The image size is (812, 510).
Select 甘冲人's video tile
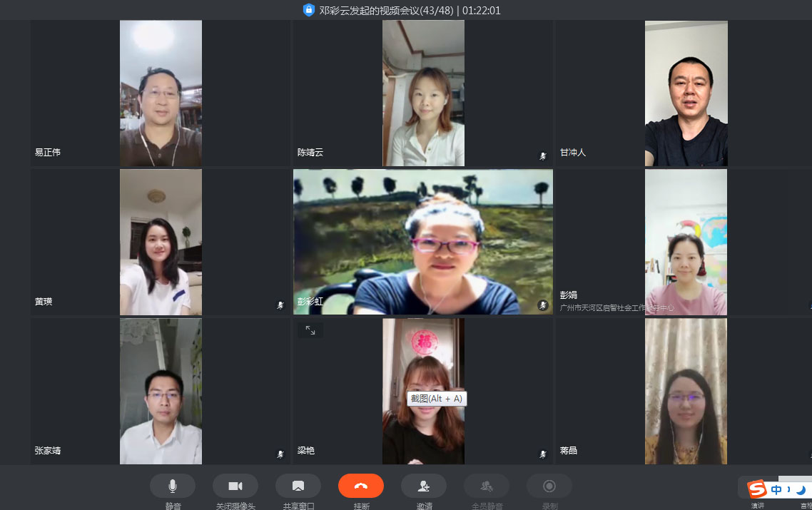[686, 93]
